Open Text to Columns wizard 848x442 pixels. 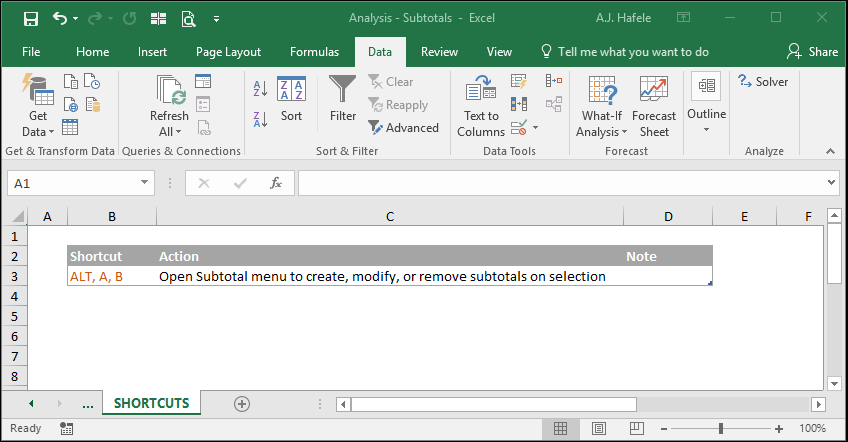point(481,107)
